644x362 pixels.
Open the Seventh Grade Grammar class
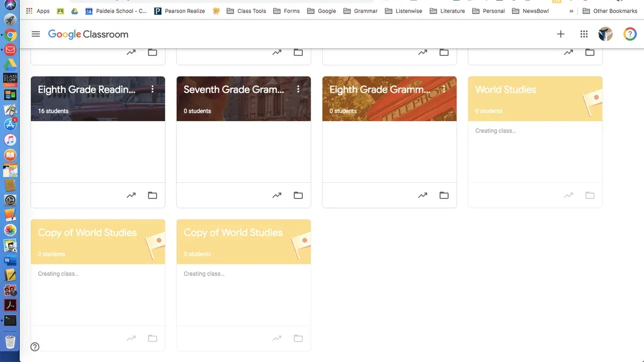pyautogui.click(x=234, y=90)
